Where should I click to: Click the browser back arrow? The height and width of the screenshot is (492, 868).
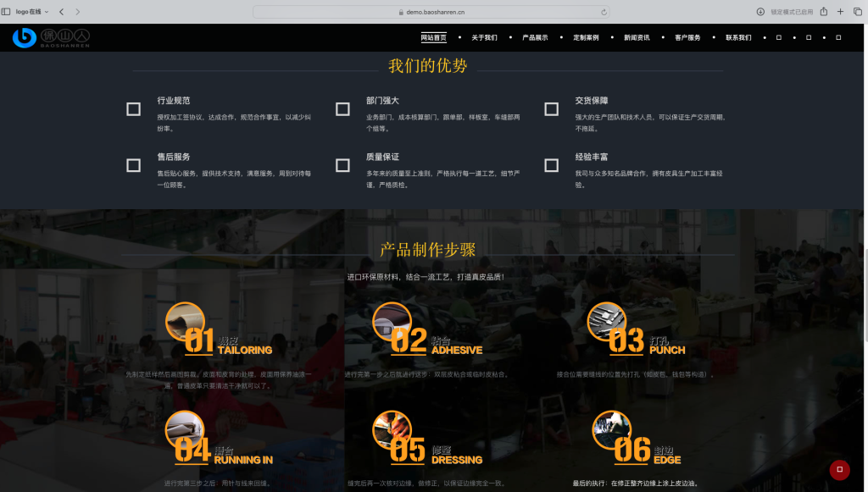point(63,12)
